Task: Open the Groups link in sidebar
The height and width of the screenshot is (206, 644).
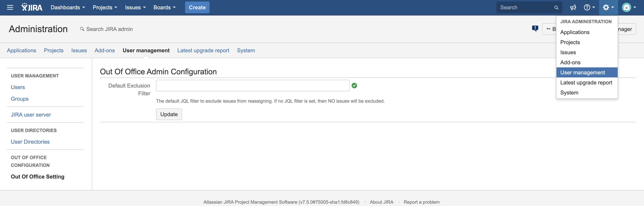Action: [20, 99]
